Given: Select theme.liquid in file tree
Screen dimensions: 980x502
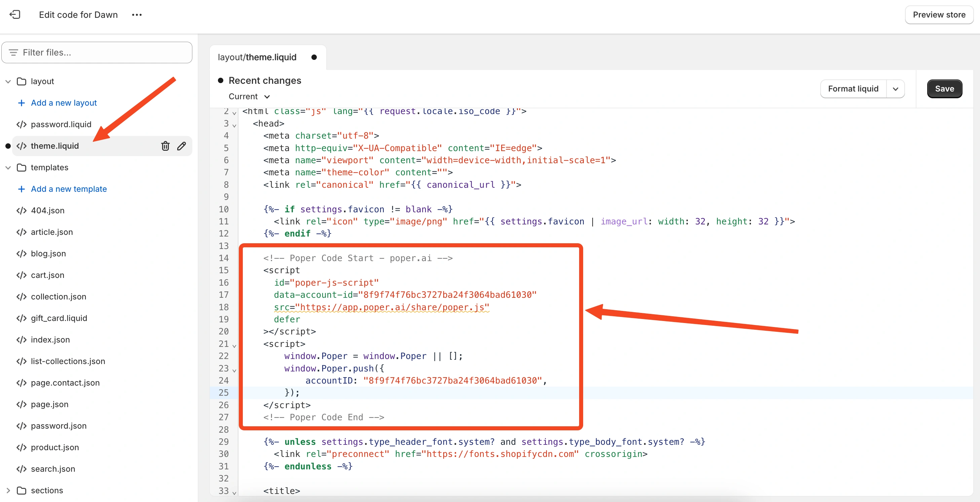Looking at the screenshot, I should pos(55,146).
